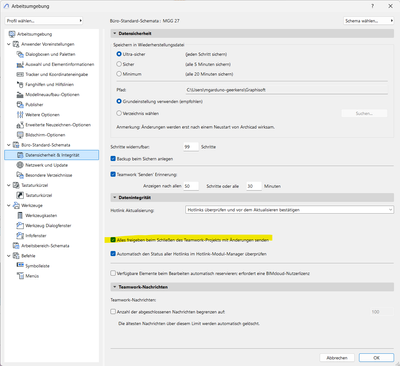
Task: Click the Arbeitsbereich-Schemata icon
Action: (16, 246)
